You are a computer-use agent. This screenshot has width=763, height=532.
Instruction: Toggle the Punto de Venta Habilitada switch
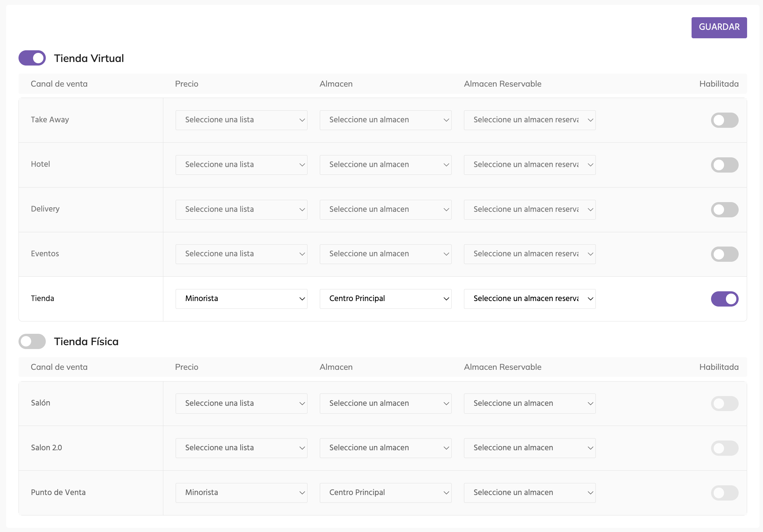724,493
